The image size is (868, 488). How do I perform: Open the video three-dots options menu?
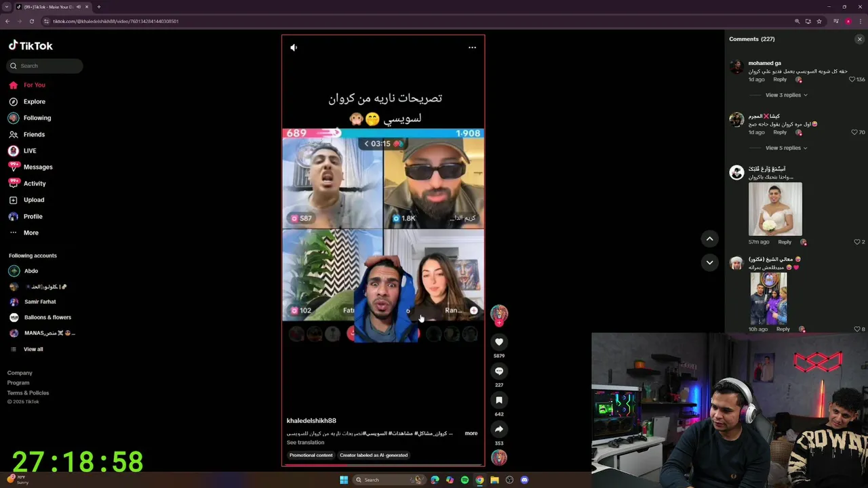tap(472, 47)
